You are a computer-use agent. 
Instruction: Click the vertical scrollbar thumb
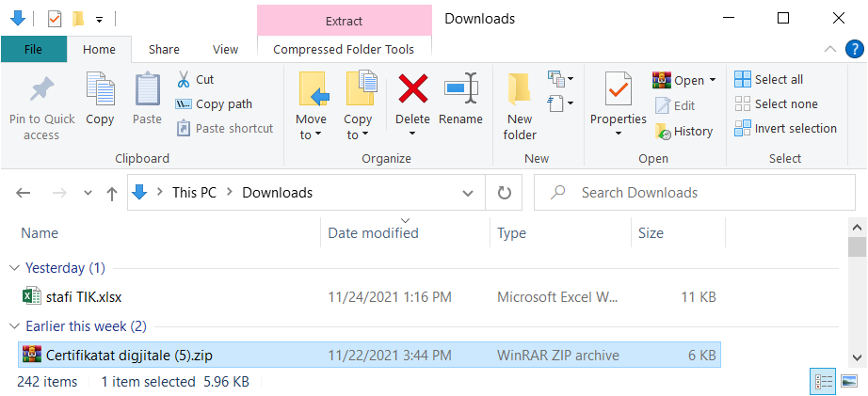[x=857, y=246]
